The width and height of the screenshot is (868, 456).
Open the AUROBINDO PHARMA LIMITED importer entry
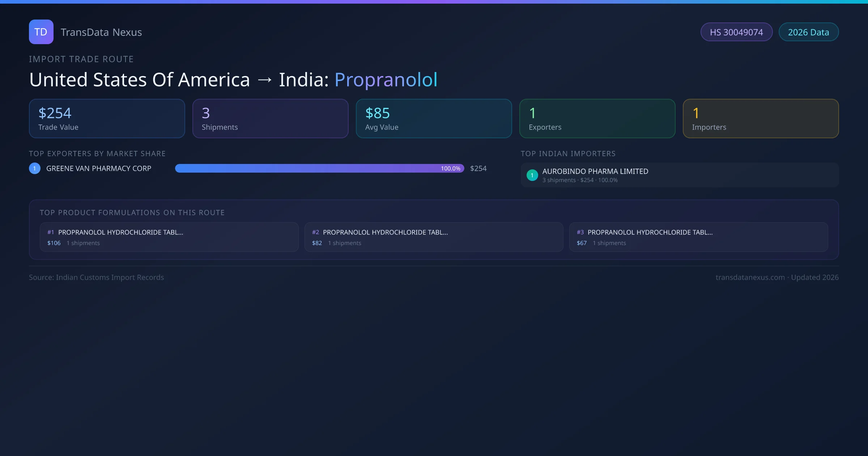tap(595, 171)
